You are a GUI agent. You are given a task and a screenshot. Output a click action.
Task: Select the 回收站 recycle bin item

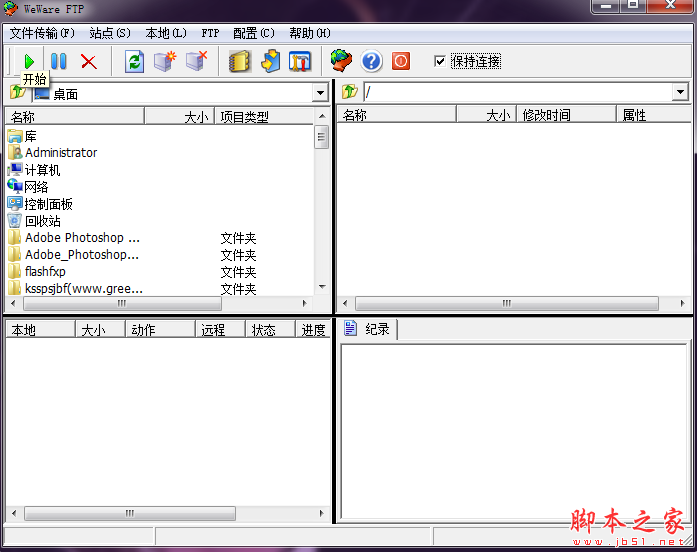(x=34, y=221)
